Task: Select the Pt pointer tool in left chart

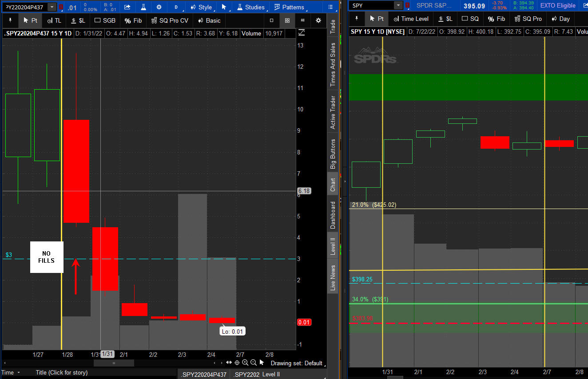Action: 30,20
